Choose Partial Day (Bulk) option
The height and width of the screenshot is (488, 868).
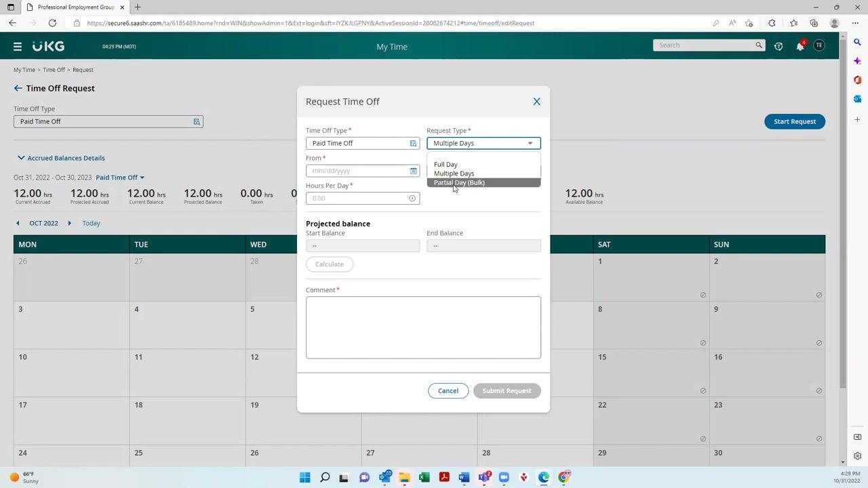pyautogui.click(x=484, y=183)
